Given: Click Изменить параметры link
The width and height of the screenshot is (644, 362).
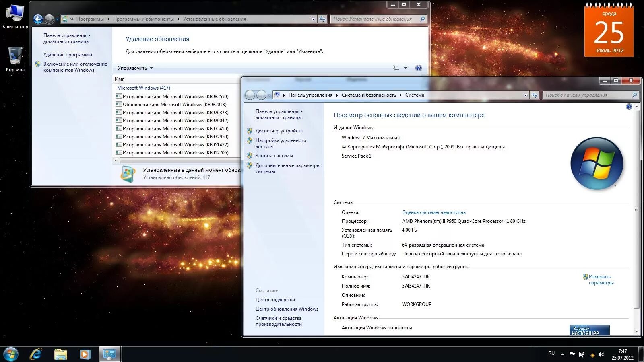Looking at the screenshot, I should (x=601, y=280).
